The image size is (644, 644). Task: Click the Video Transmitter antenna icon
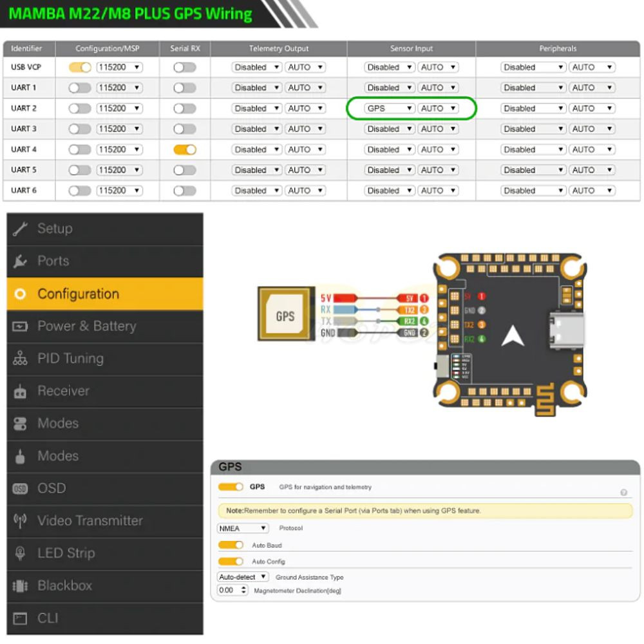tap(20, 521)
